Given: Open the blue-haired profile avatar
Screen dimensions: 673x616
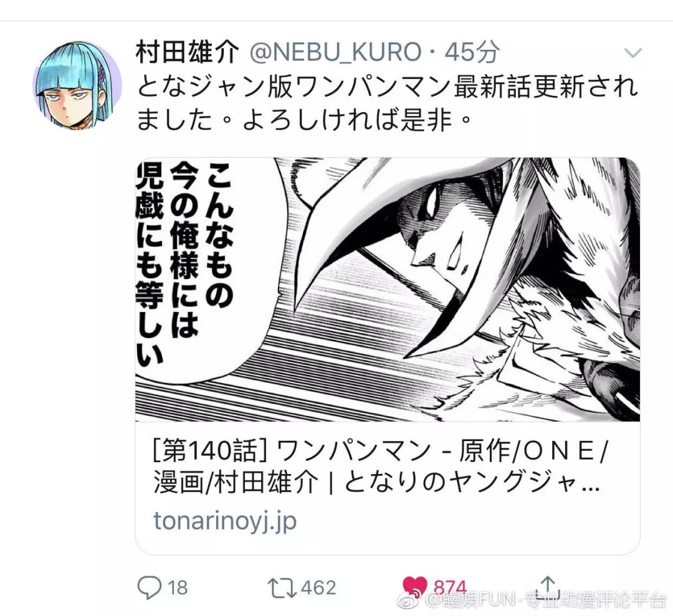Looking at the screenshot, I should click(77, 85).
